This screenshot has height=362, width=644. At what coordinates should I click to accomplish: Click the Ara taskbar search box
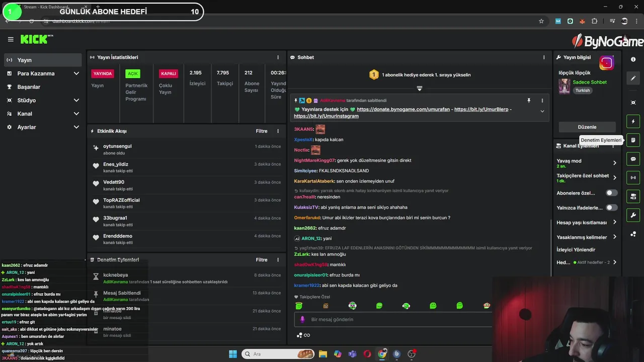coord(278,354)
